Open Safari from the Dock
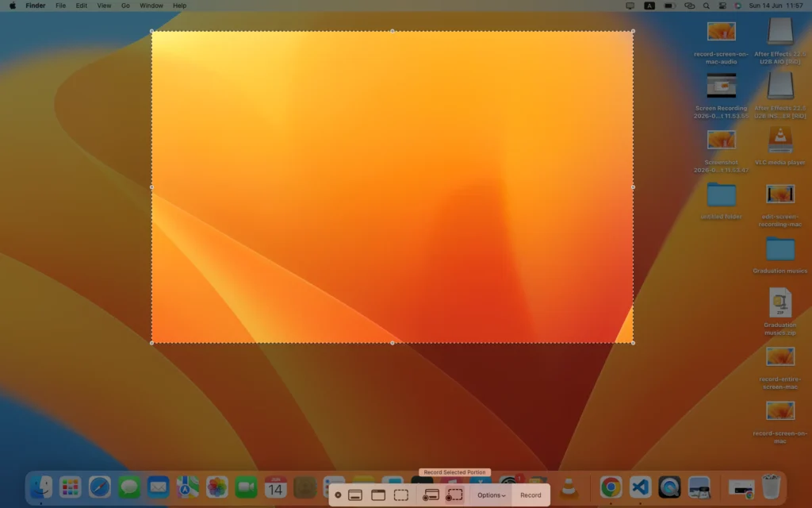812x508 pixels. coord(99,487)
